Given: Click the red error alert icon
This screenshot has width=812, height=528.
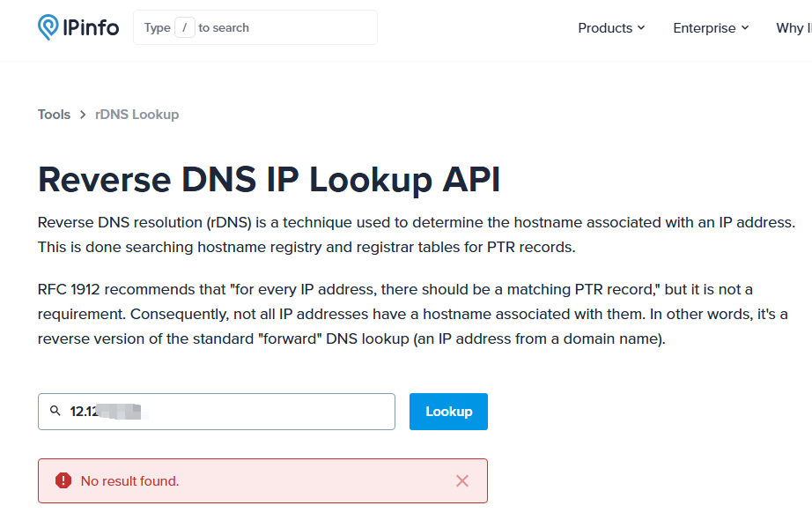Looking at the screenshot, I should (x=63, y=481).
